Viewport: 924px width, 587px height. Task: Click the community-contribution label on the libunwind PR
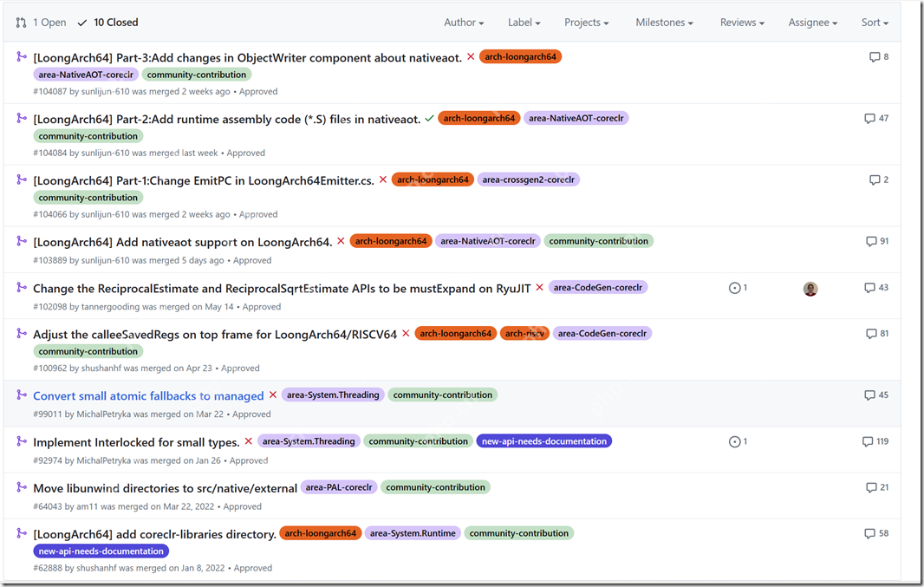[x=435, y=486]
